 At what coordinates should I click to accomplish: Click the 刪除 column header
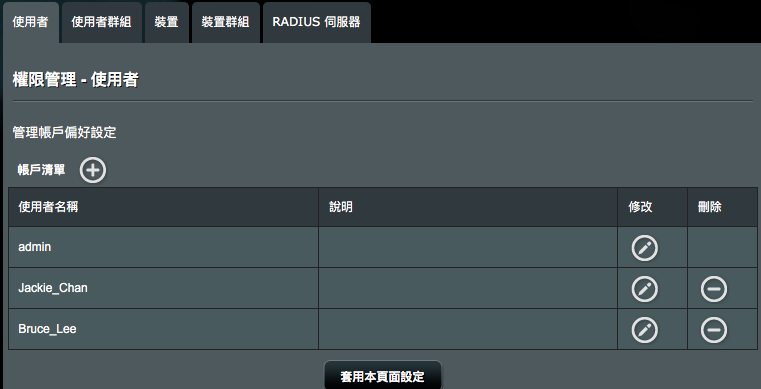[722, 207]
